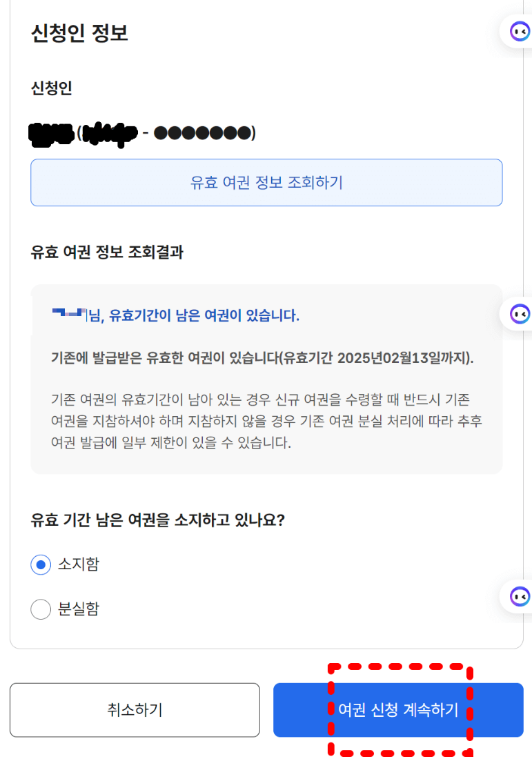Open the chatbot icon beside the 조회결과 box

click(x=519, y=314)
